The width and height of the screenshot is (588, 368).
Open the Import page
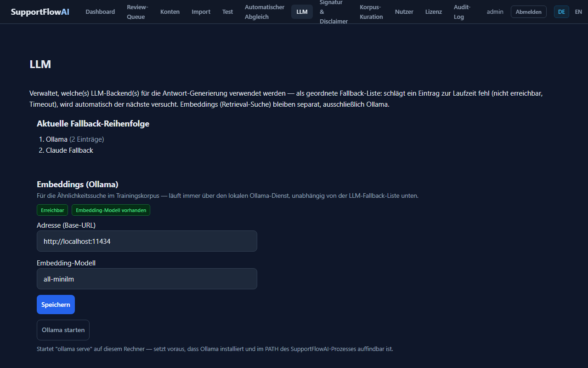(x=201, y=11)
